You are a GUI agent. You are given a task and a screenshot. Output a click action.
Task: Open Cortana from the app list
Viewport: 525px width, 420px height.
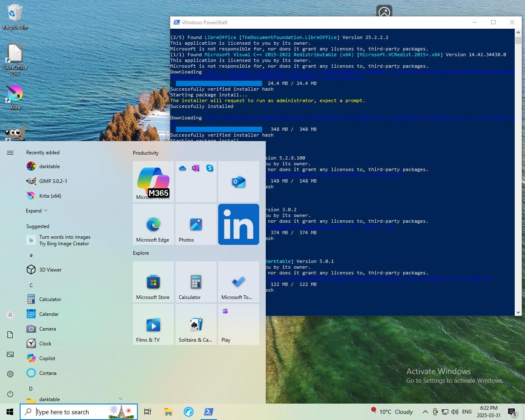74,373
